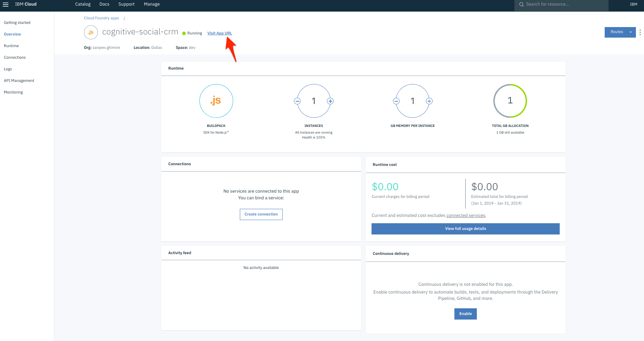Click the 'Location: Dallas' text
This screenshot has height=341, width=644.
tap(148, 47)
